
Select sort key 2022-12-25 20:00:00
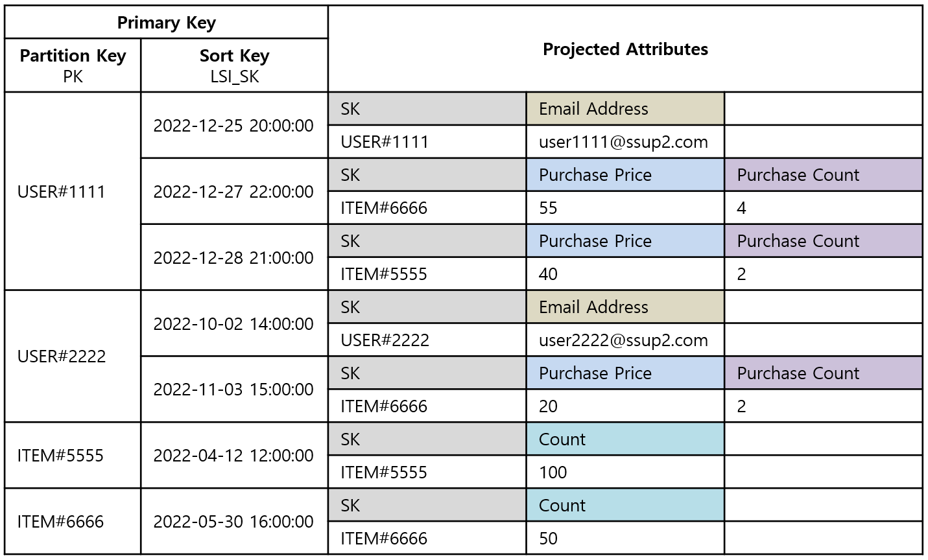click(234, 125)
